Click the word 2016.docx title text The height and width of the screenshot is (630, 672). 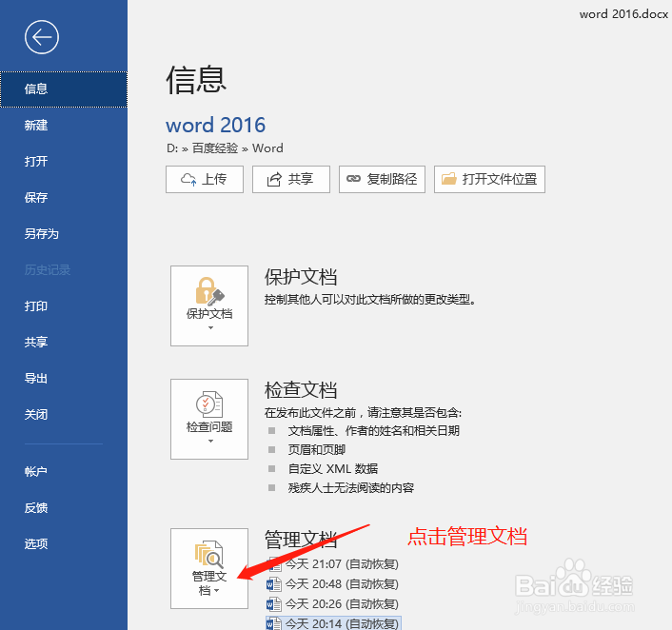click(623, 14)
